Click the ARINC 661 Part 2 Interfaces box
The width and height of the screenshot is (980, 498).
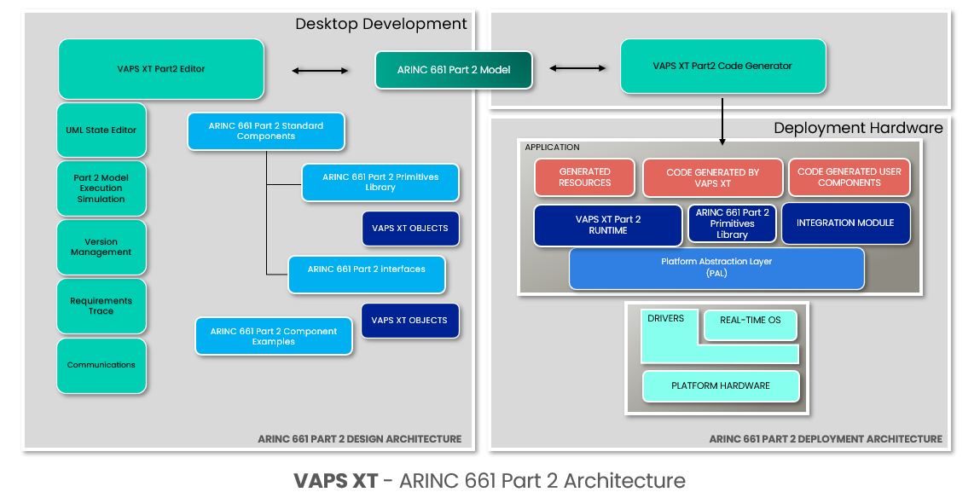tap(366, 269)
